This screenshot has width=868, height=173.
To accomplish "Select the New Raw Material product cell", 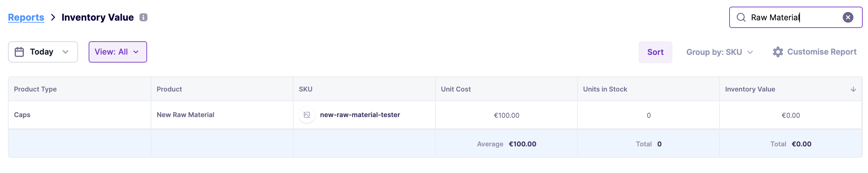I will pyautogui.click(x=185, y=115).
